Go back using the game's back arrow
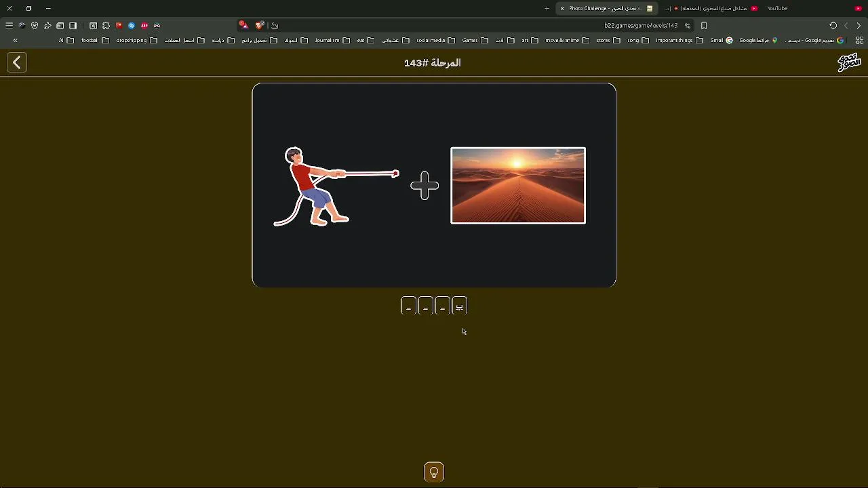This screenshot has height=488, width=868. (x=17, y=62)
